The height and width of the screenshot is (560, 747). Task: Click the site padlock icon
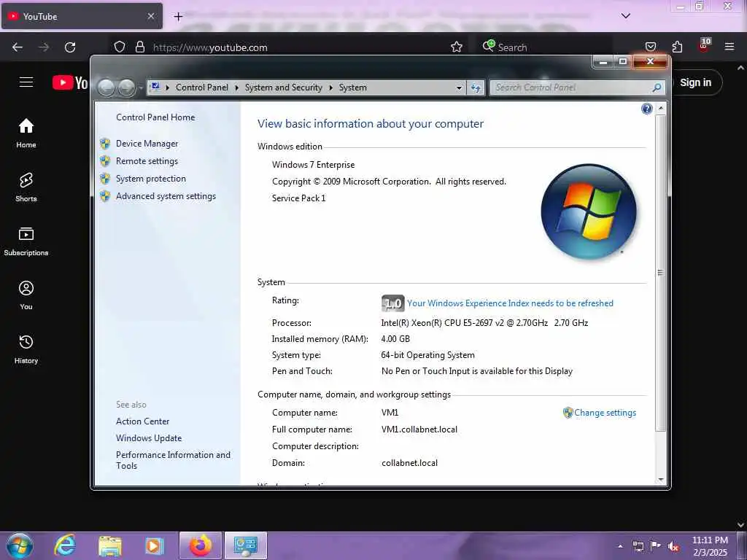[x=139, y=47]
